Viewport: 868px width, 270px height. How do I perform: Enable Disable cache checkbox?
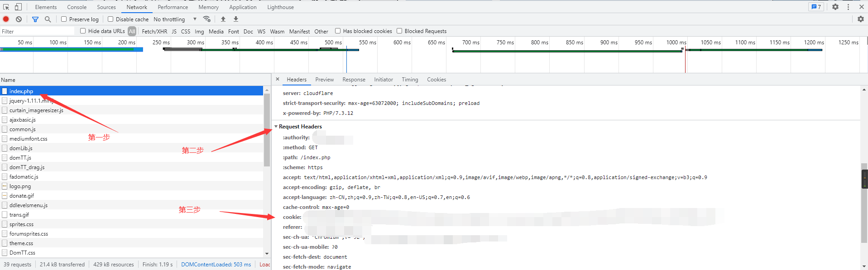click(110, 19)
